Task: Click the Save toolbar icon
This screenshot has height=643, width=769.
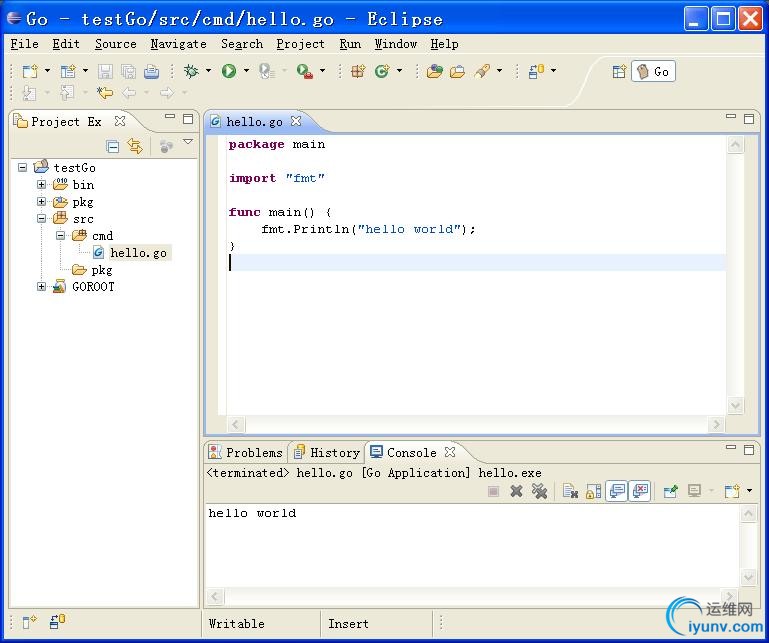Action: point(105,72)
